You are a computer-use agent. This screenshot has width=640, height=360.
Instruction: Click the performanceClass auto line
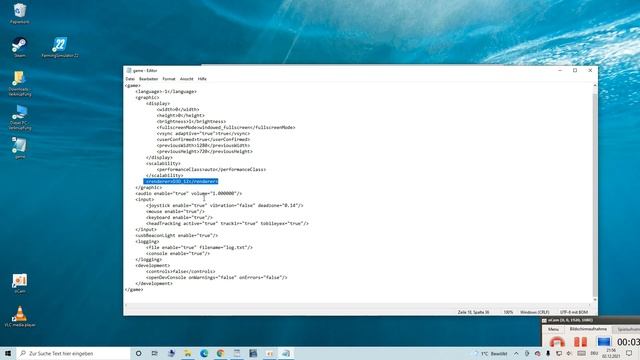pyautogui.click(x=211, y=169)
